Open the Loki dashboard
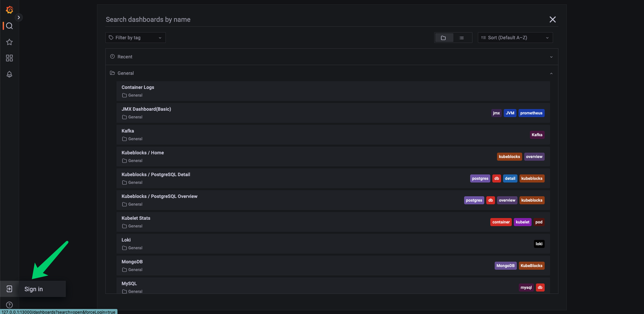Screen dimensions: 644x314 333,244
